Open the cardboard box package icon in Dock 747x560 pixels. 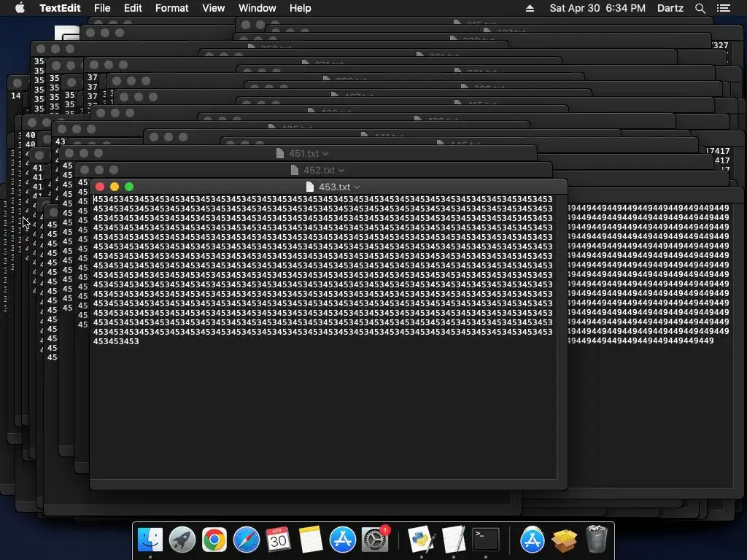pyautogui.click(x=564, y=540)
